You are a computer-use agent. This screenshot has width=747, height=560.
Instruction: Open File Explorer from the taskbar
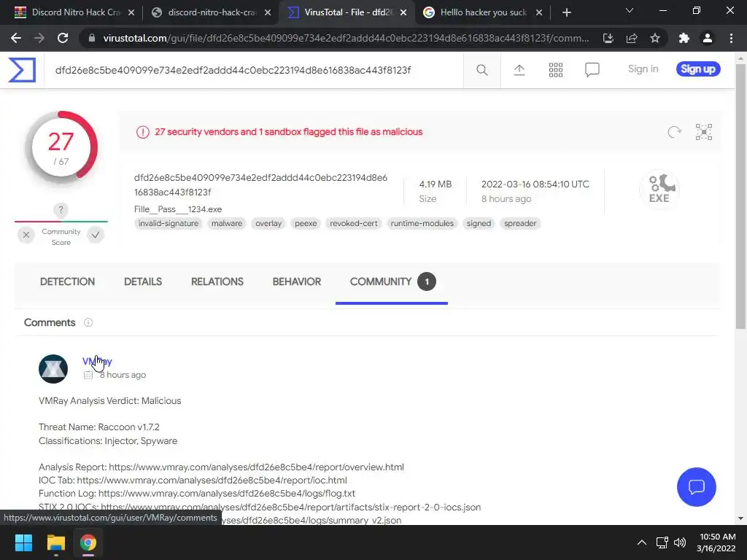[55, 542]
